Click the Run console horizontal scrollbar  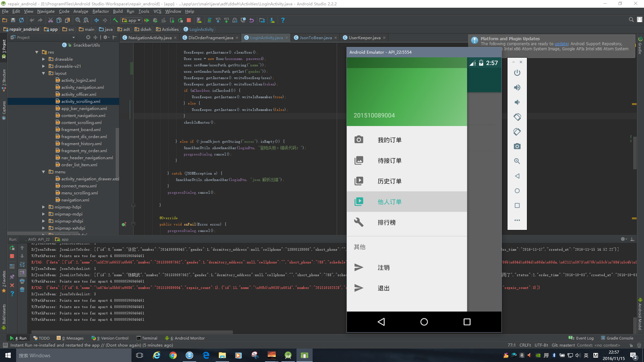pos(132,332)
